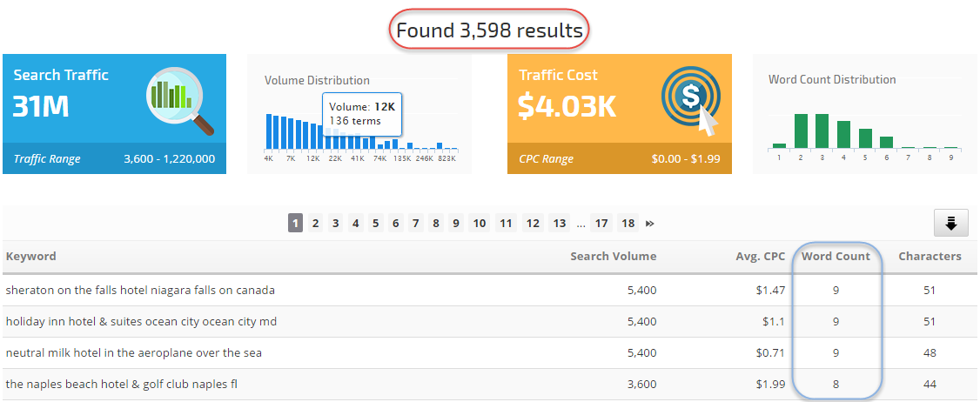Image resolution: width=980 pixels, height=402 pixels.
Task: Open the neutral milk hotel keyword row
Action: pos(133,353)
